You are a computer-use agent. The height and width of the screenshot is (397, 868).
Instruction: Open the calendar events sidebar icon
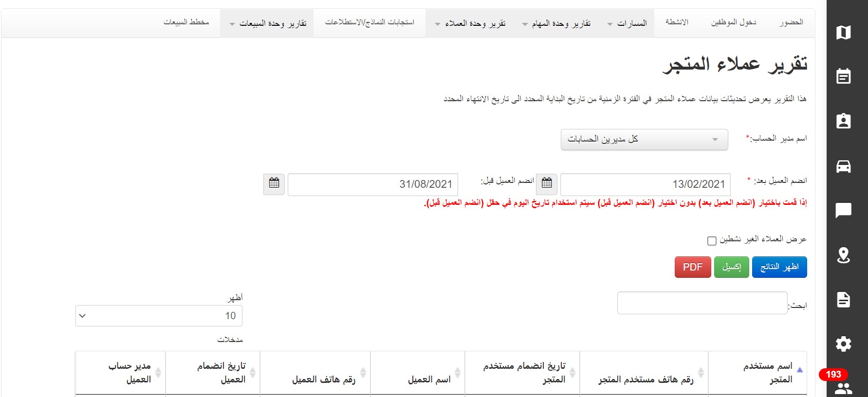(x=843, y=76)
